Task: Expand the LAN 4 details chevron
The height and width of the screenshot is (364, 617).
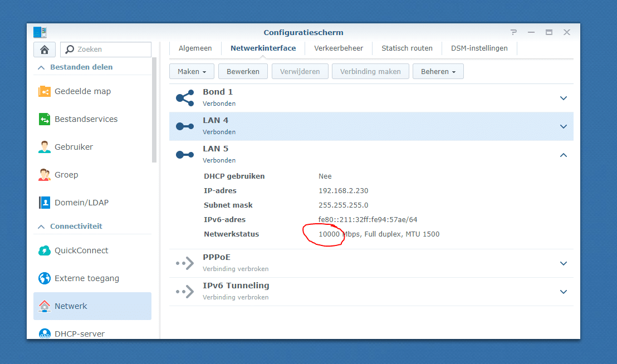Action: tap(564, 126)
